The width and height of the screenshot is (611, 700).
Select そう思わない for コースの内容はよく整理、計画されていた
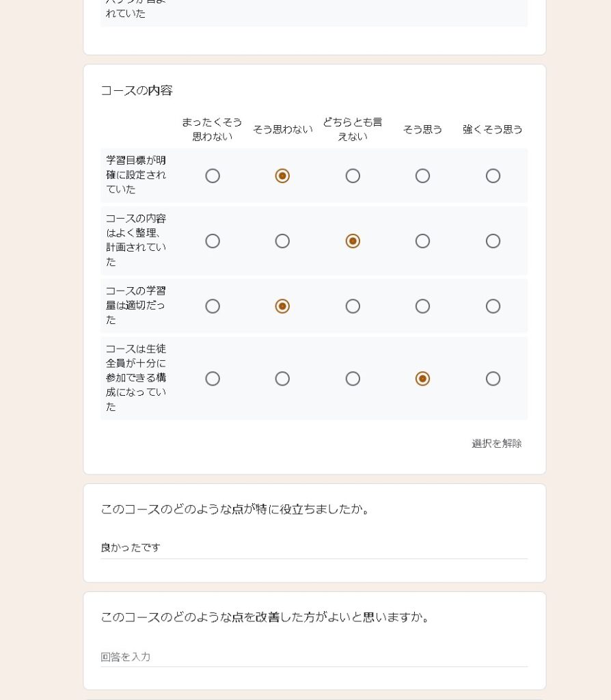pos(282,241)
